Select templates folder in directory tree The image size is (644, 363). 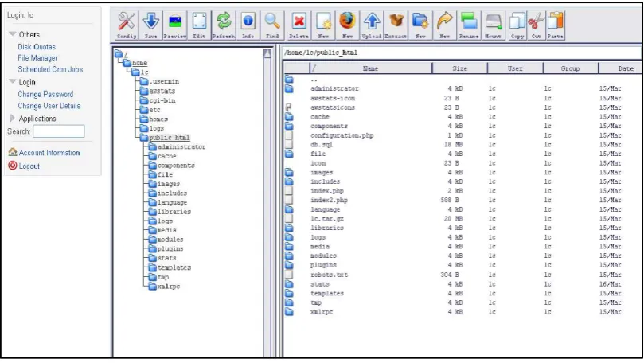[170, 267]
